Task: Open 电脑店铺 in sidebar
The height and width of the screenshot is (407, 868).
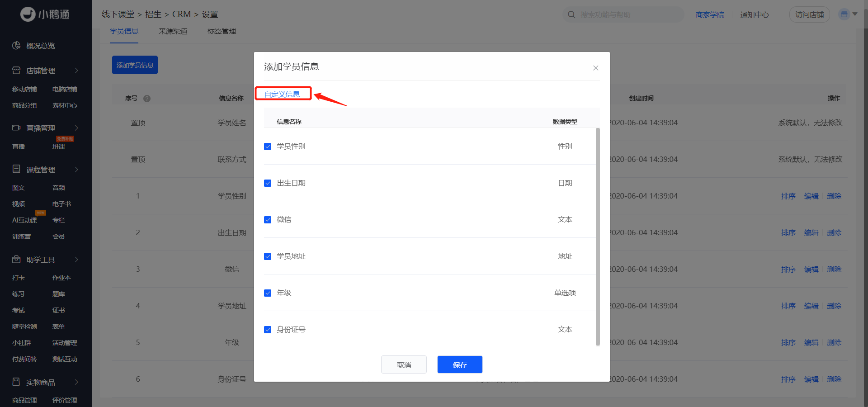Action: coord(65,89)
